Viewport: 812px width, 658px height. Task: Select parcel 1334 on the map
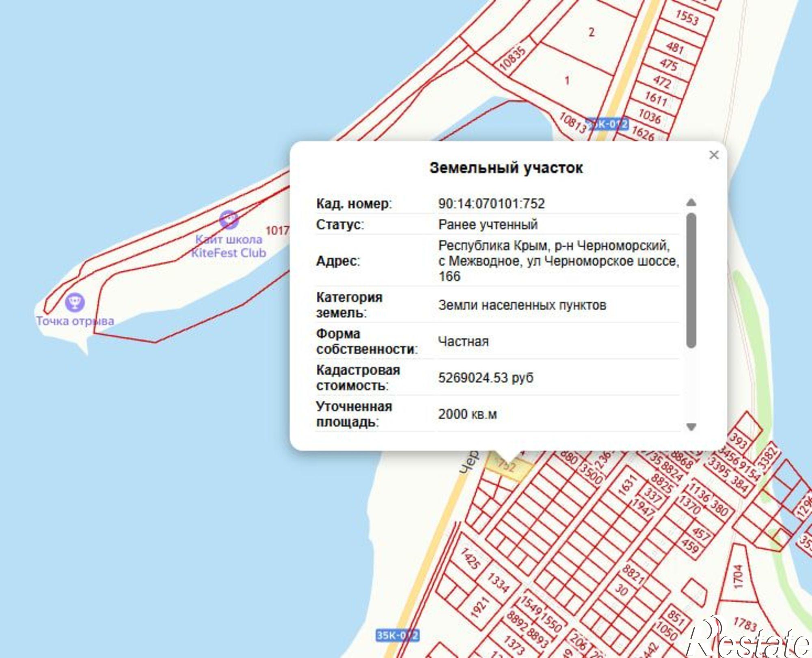pos(498,582)
